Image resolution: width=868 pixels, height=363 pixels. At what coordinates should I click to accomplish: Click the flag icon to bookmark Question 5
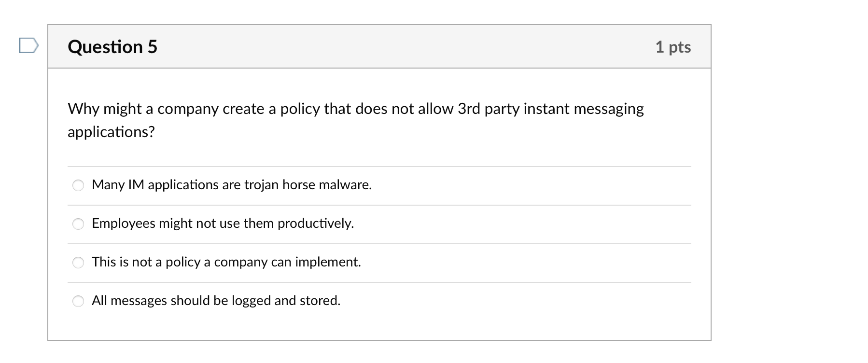coord(28,46)
